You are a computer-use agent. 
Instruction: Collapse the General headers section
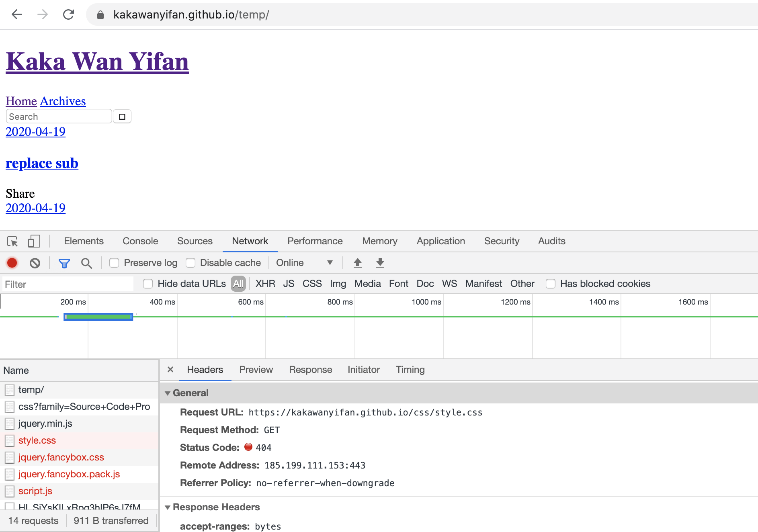pos(168,393)
